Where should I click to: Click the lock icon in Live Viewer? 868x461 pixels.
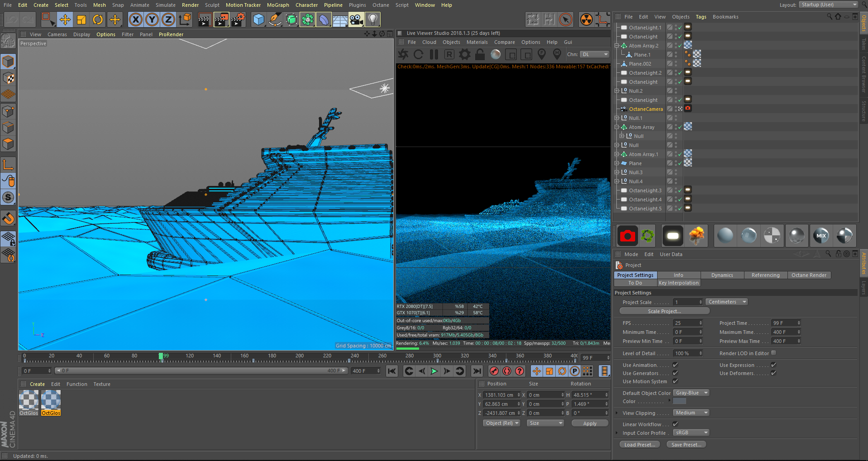click(x=480, y=54)
